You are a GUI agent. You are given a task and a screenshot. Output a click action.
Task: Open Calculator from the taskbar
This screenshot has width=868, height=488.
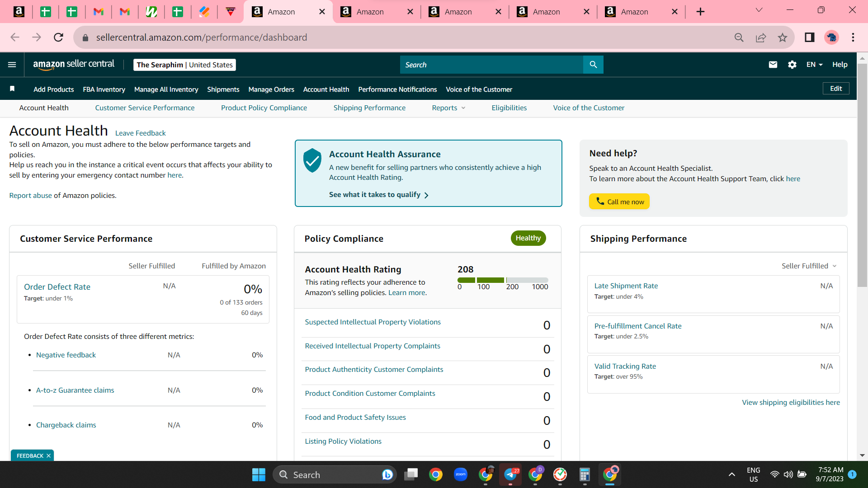585,474
